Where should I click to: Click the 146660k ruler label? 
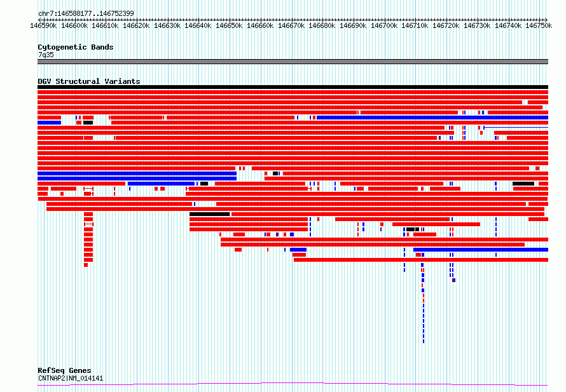pyautogui.click(x=260, y=25)
